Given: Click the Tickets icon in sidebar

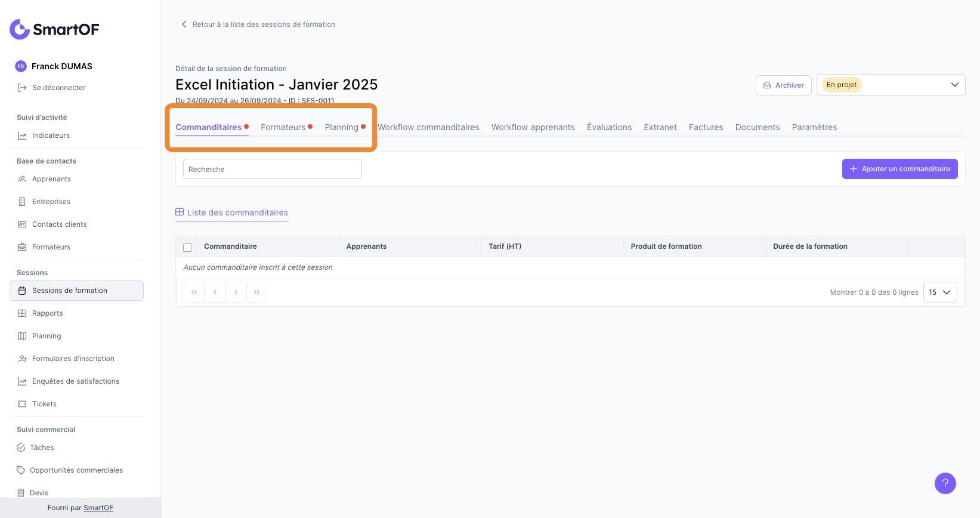Looking at the screenshot, I should click(x=22, y=404).
